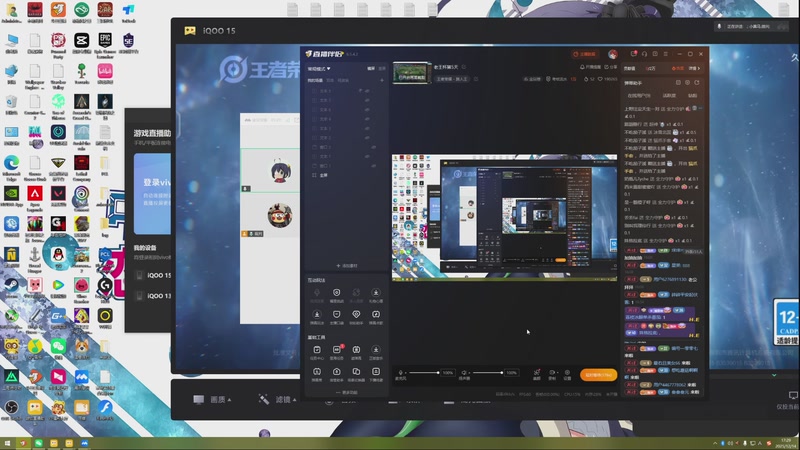Toggle visibility of the first source row

point(366,91)
